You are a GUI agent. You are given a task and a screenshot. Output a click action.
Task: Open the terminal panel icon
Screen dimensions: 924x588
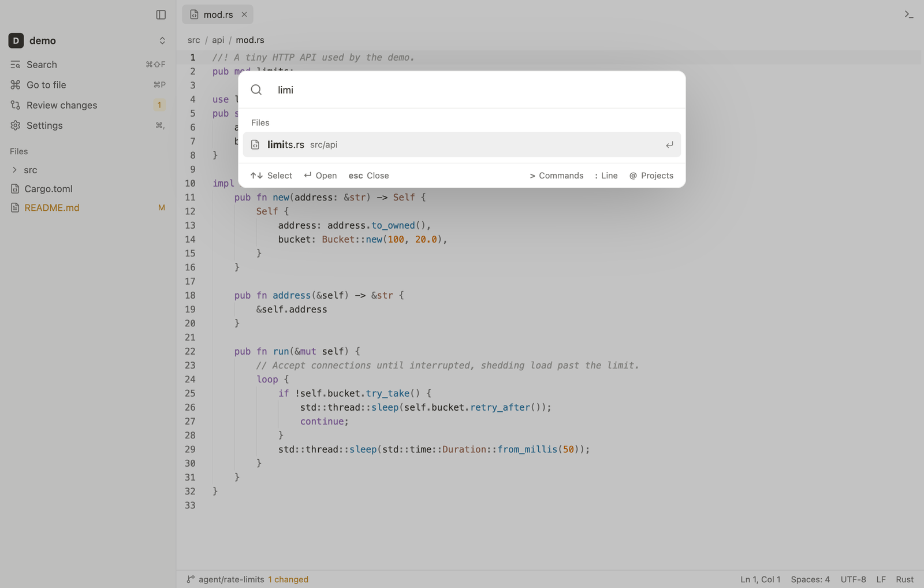pos(909,14)
